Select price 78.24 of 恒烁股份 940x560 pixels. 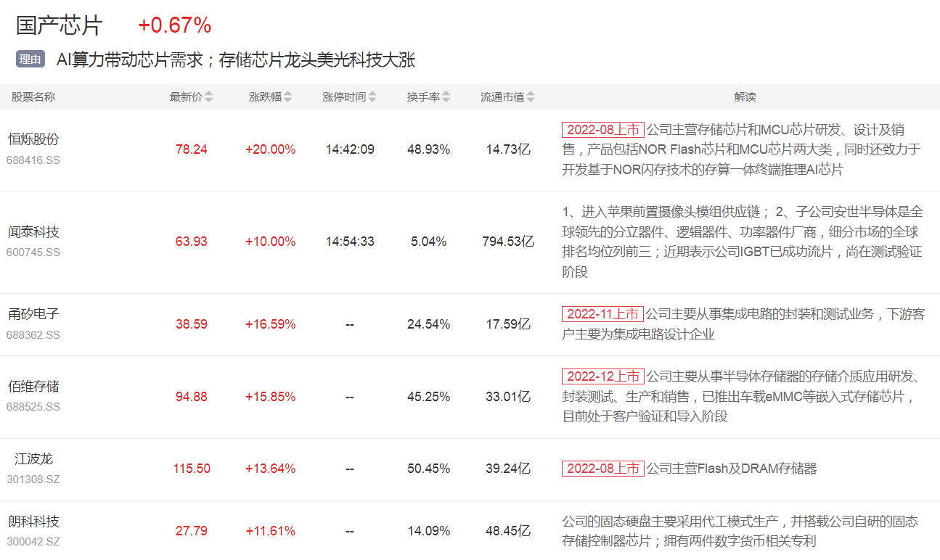pos(192,149)
